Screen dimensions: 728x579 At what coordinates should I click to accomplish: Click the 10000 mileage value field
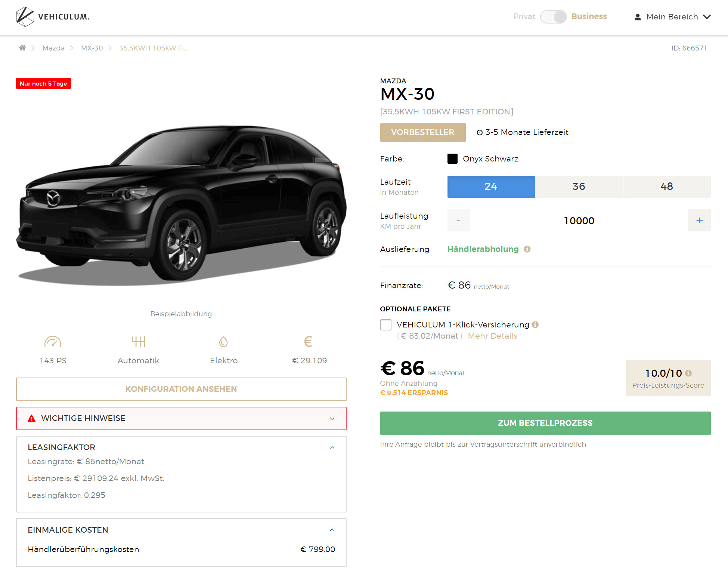coord(579,221)
